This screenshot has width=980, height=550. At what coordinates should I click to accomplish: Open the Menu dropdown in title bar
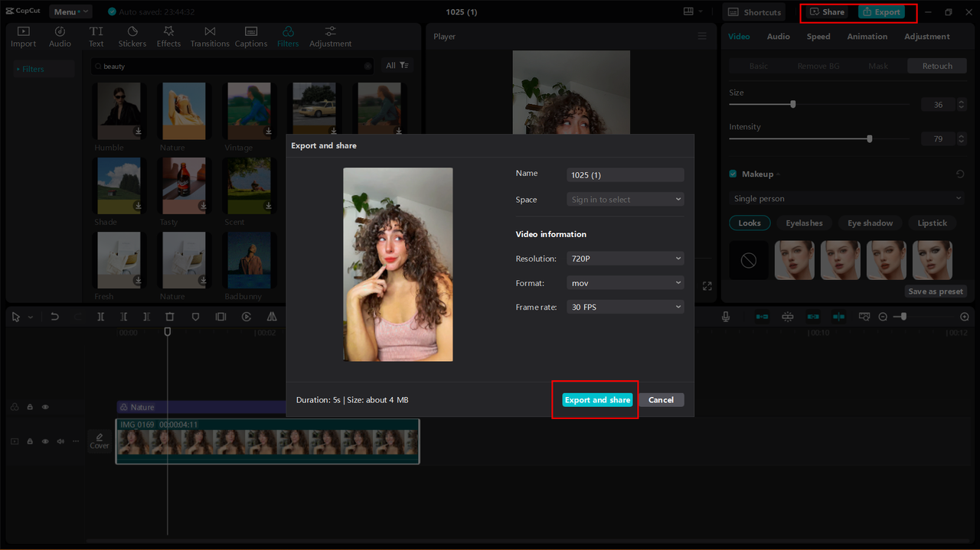[70, 11]
